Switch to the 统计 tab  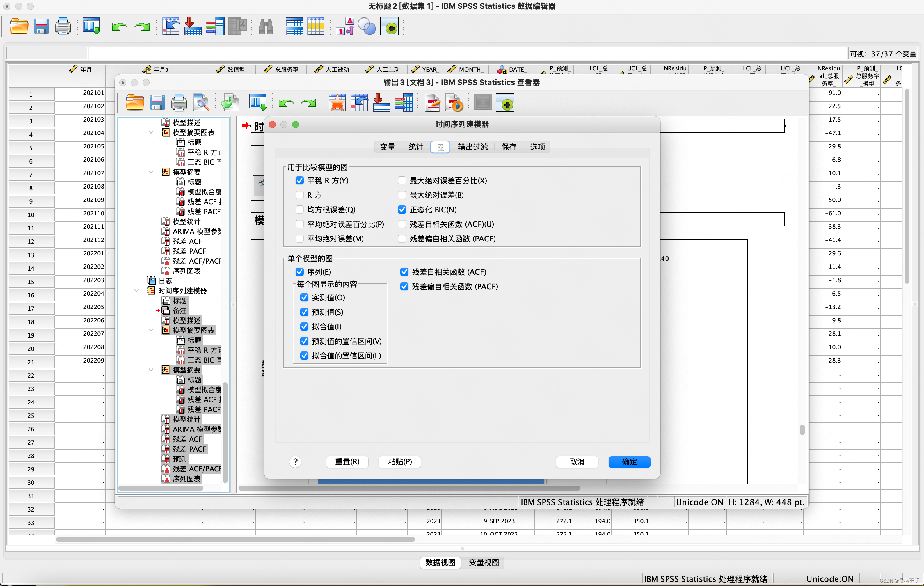(415, 147)
